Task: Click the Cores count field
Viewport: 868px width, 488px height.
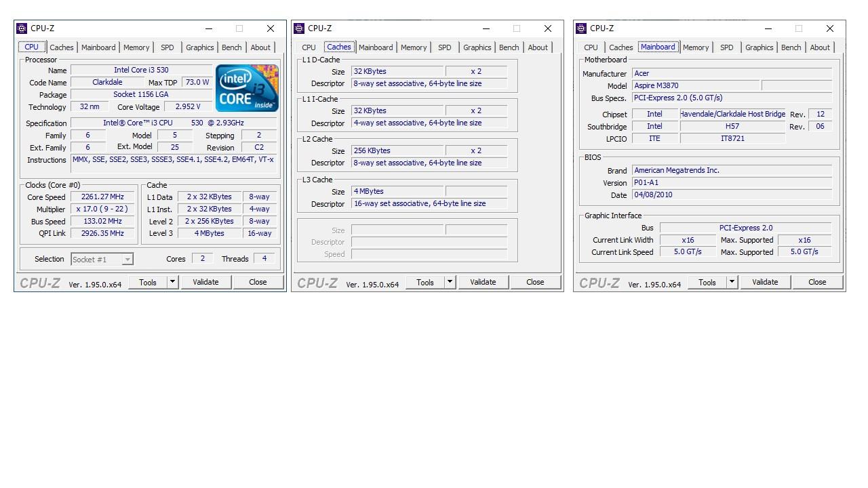Action: [202, 258]
